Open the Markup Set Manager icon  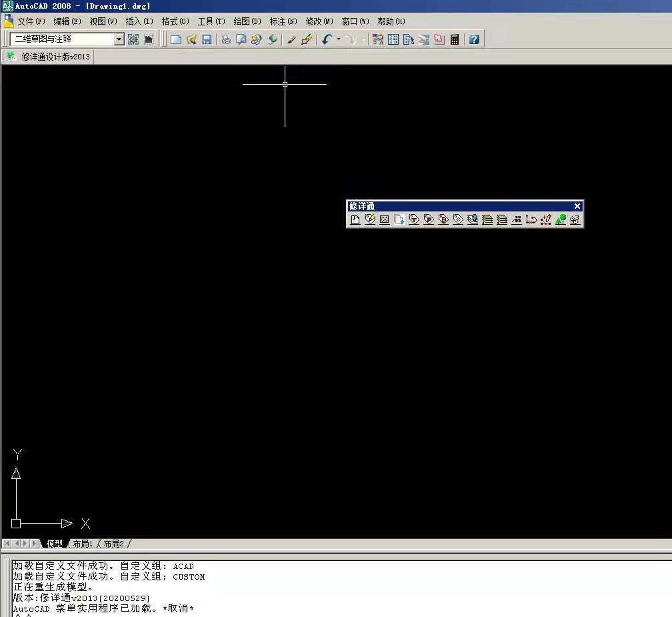(x=439, y=39)
